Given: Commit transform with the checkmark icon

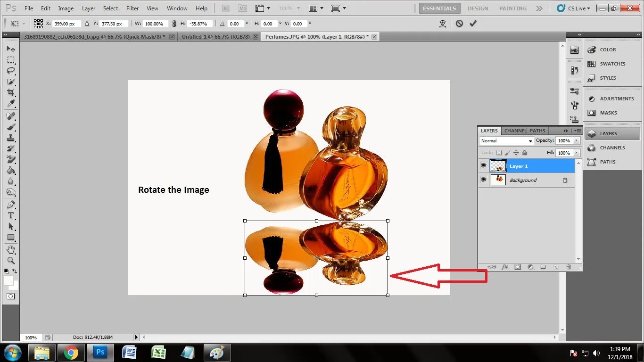Looking at the screenshot, I should click(x=473, y=23).
